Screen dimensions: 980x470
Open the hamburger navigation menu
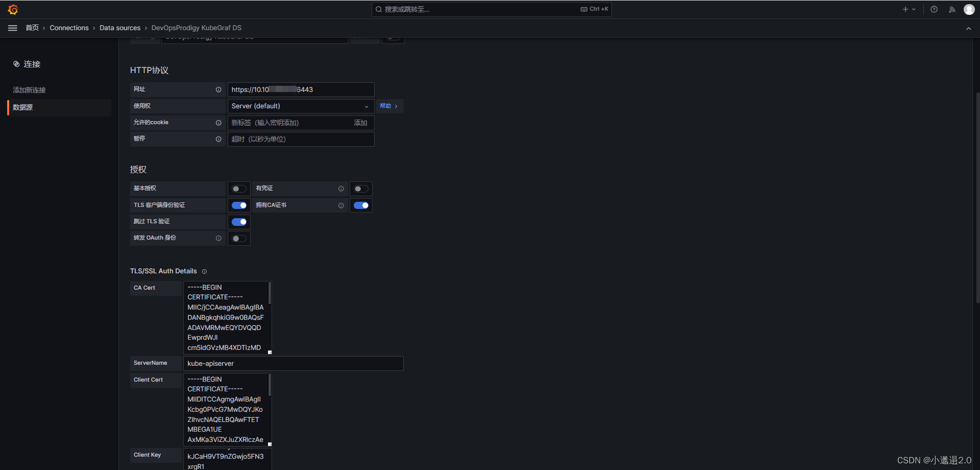pos(13,28)
